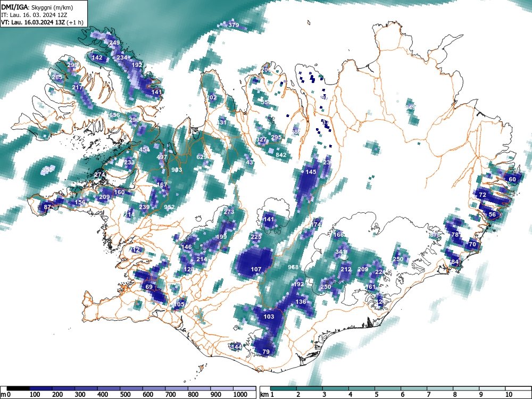Click the 69 visibility value

tap(149, 287)
